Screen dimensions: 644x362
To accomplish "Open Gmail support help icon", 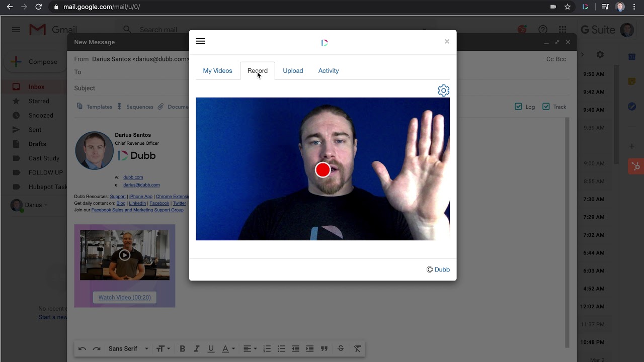I will [543, 30].
